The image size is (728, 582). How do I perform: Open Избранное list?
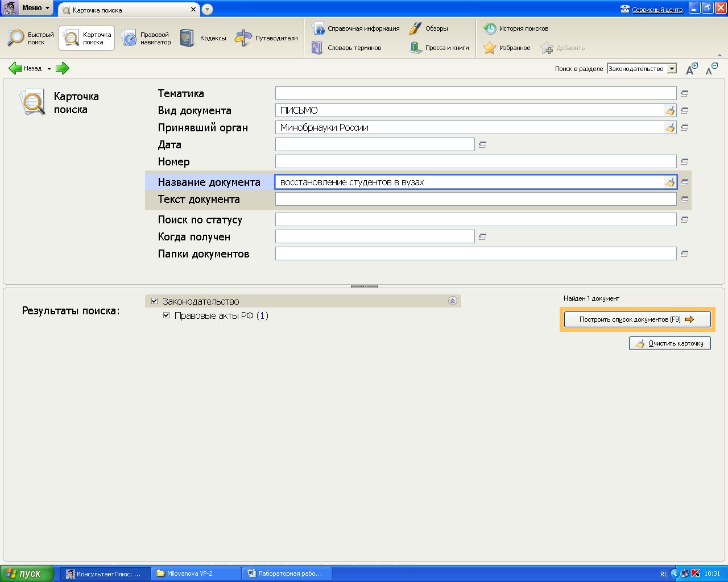tap(507, 48)
